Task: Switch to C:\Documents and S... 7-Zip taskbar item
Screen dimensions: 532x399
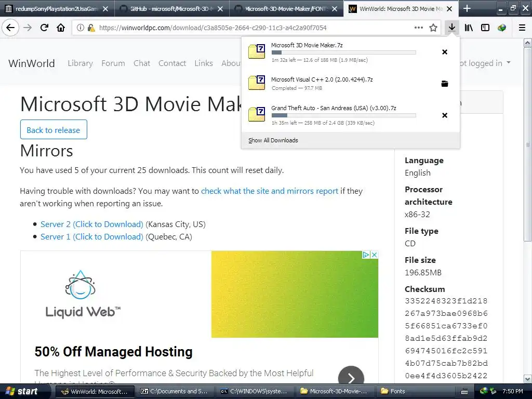Action: 175,391
